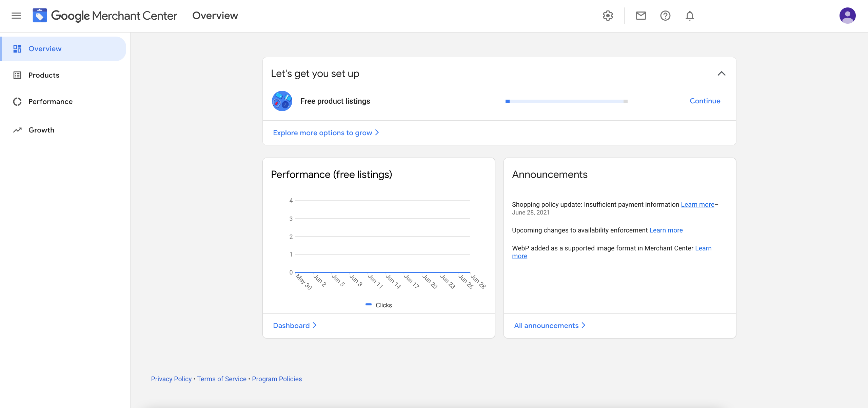The image size is (868, 408).
Task: Open the notifications bell icon
Action: point(689,16)
